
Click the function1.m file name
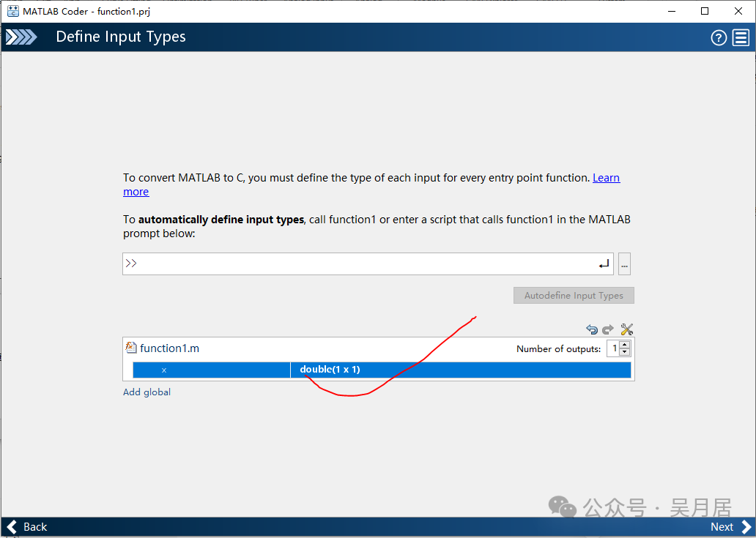coord(169,348)
